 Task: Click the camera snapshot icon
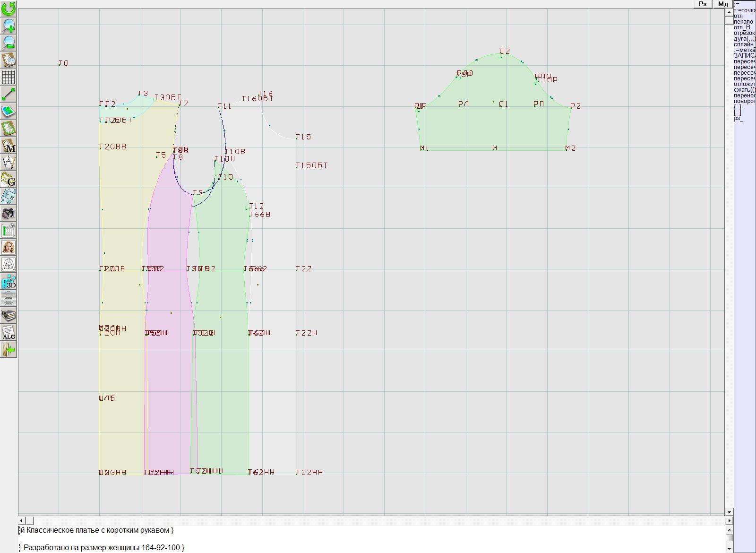(x=9, y=213)
